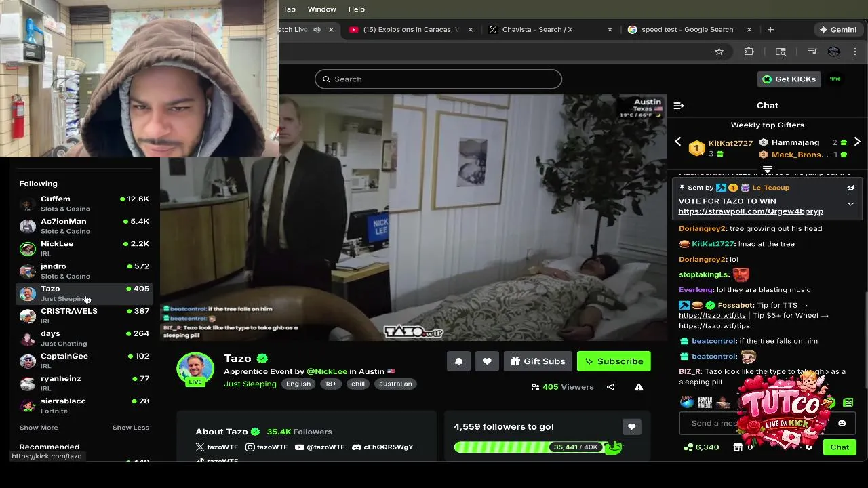This screenshot has width=868, height=488.
Task: Open the TUTCO profile avatar in Kick header
Action: coord(835,79)
